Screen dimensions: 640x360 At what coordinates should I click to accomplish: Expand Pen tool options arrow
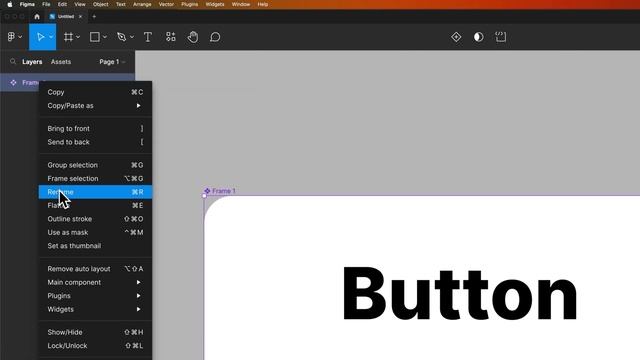(132, 37)
